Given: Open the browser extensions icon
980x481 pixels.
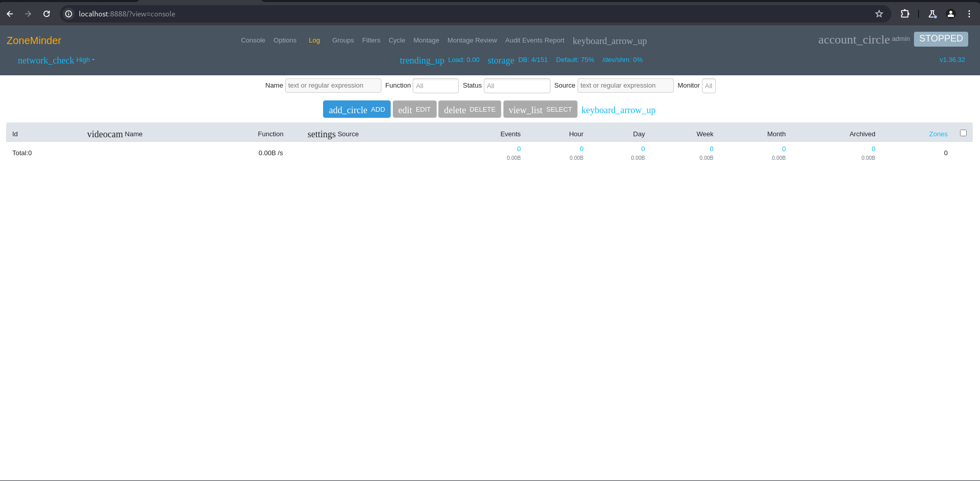Looking at the screenshot, I should [905, 14].
